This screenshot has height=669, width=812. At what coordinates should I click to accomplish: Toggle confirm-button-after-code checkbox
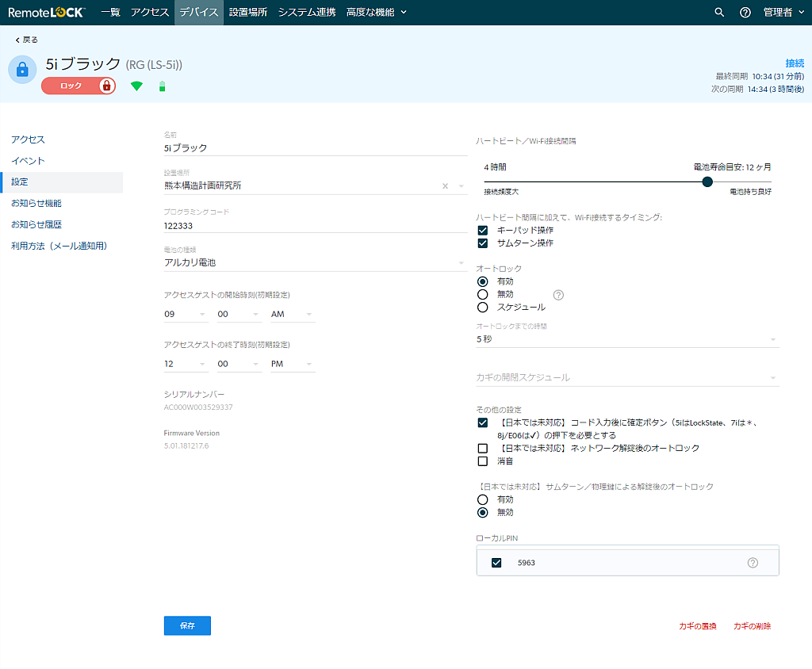pos(483,423)
